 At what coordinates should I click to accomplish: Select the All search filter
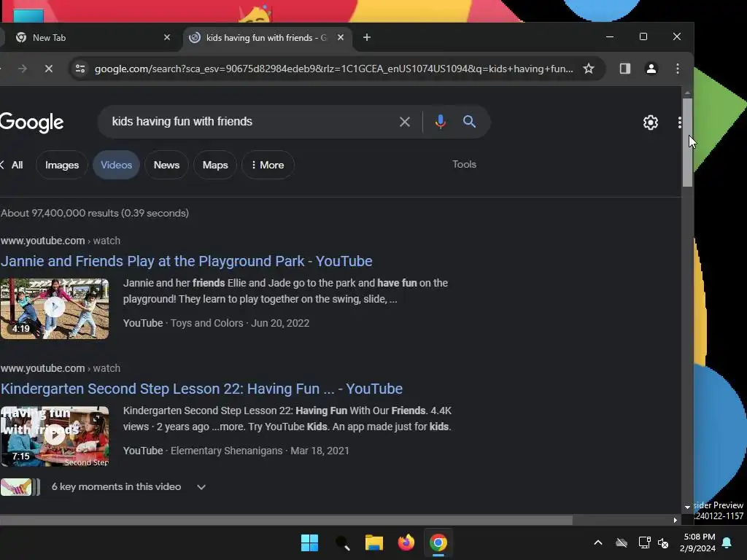18,165
